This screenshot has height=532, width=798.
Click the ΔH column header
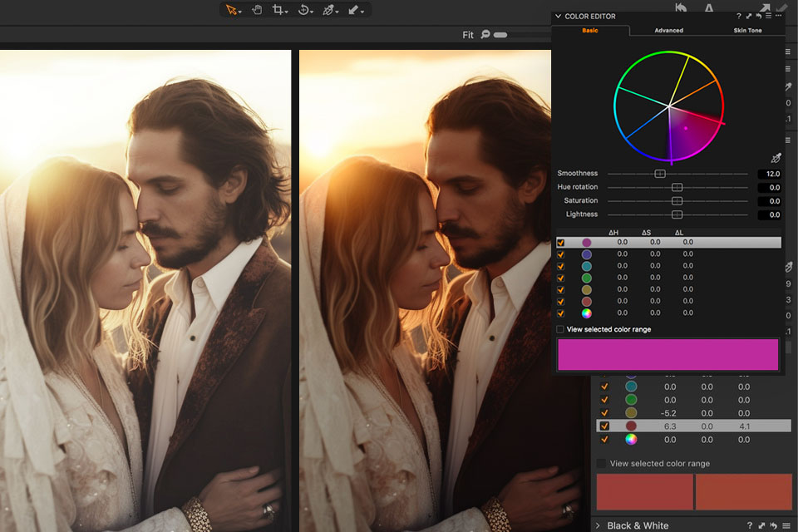[613, 233]
